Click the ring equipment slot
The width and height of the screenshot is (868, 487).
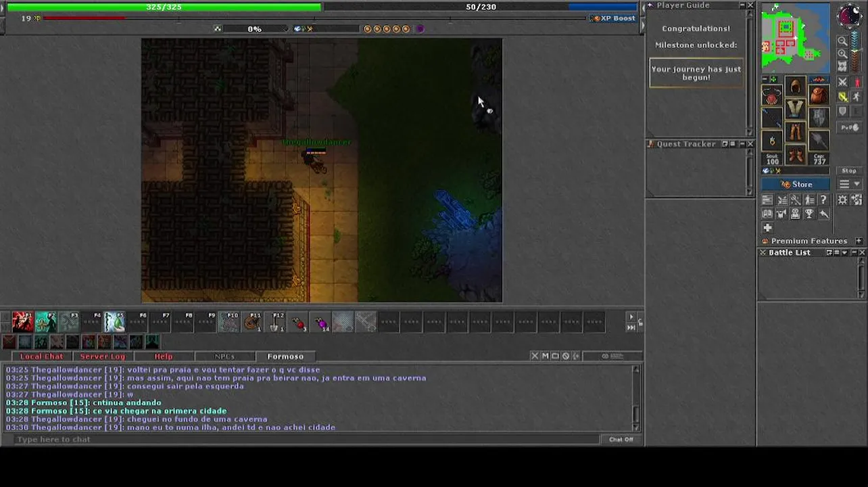[772, 141]
